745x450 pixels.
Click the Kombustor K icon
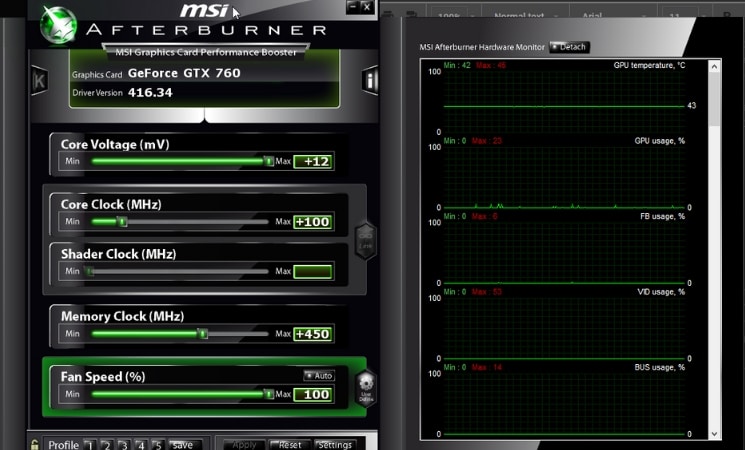tap(39, 80)
